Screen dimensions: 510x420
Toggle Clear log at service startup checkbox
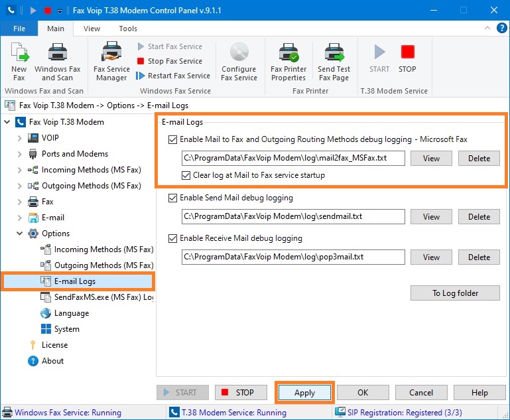click(186, 175)
